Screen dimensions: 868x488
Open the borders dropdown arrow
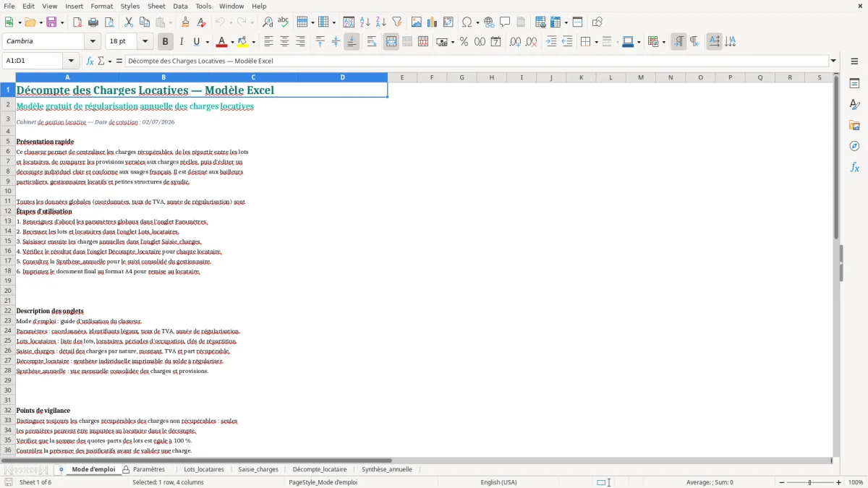click(596, 42)
